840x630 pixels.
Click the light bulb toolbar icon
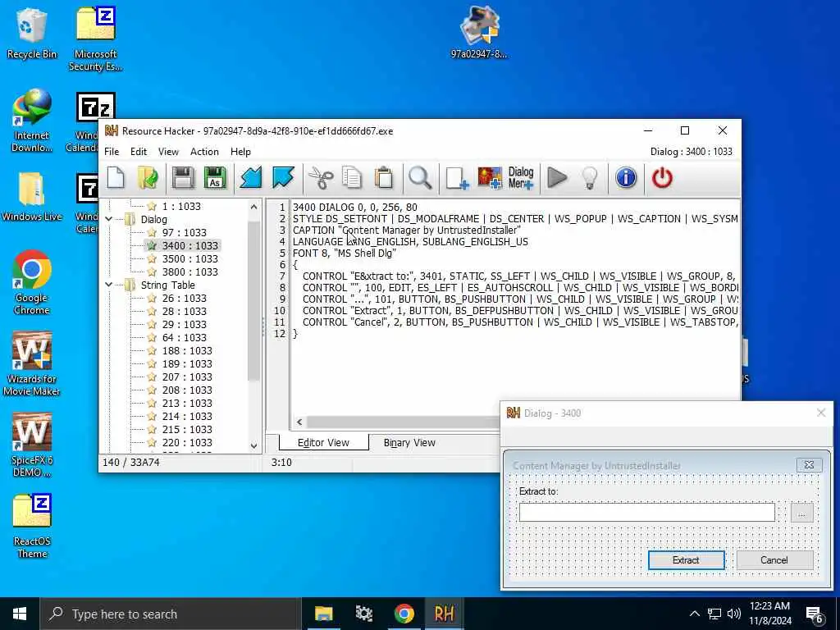click(589, 178)
